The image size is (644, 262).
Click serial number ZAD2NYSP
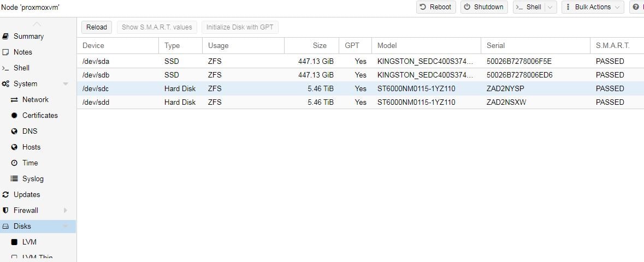(x=505, y=88)
